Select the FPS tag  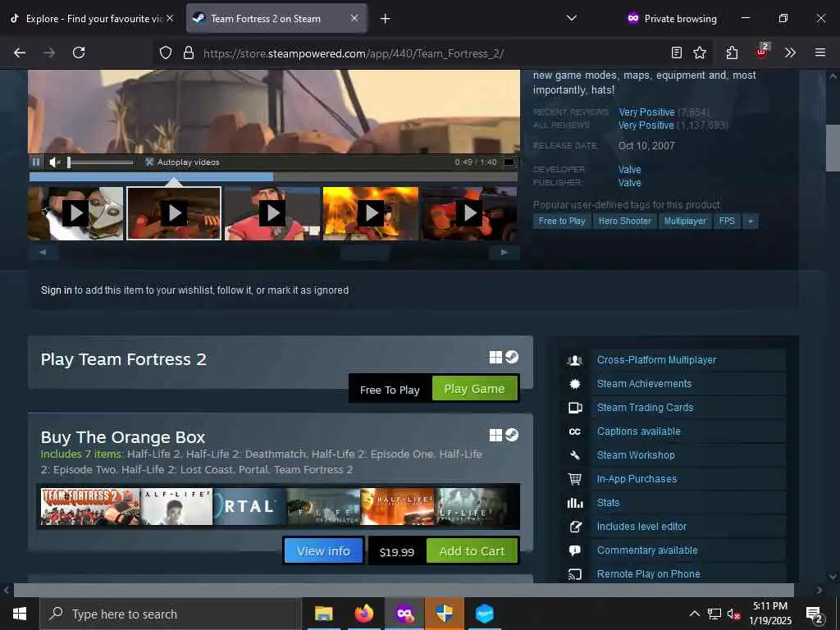click(x=727, y=221)
